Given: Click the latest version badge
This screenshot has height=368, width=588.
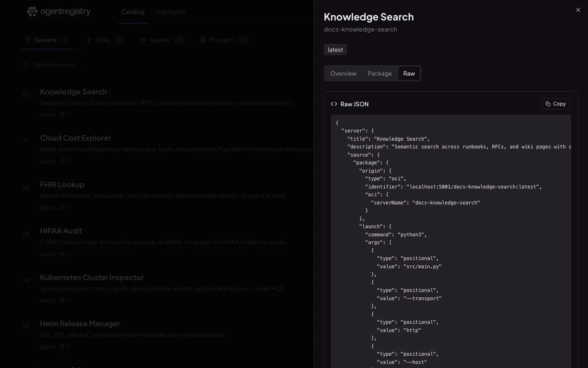Looking at the screenshot, I should 335,49.
